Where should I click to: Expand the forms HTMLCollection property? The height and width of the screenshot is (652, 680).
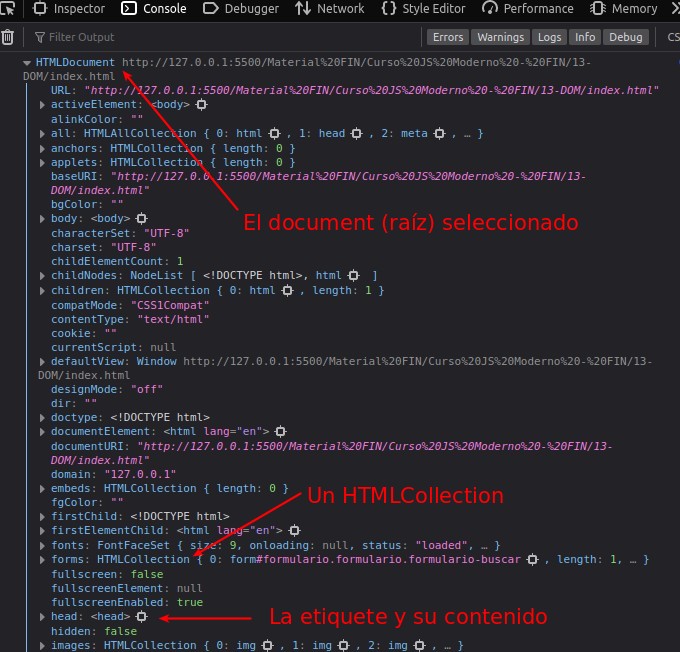tap(42, 560)
